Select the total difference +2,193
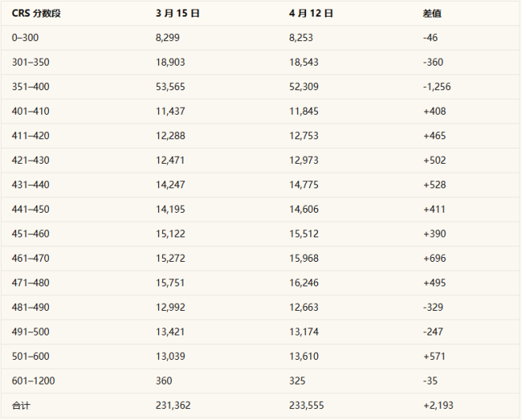This screenshot has width=522, height=420. click(437, 405)
